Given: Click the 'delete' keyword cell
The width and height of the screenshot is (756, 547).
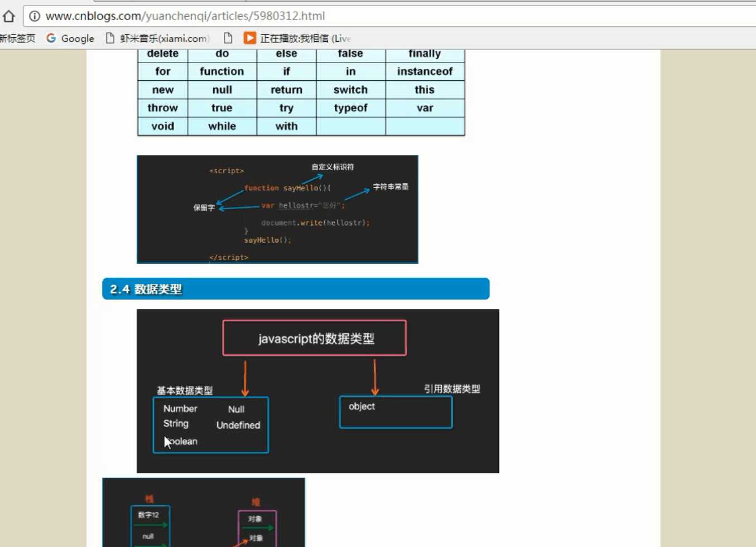Looking at the screenshot, I should [x=163, y=55].
